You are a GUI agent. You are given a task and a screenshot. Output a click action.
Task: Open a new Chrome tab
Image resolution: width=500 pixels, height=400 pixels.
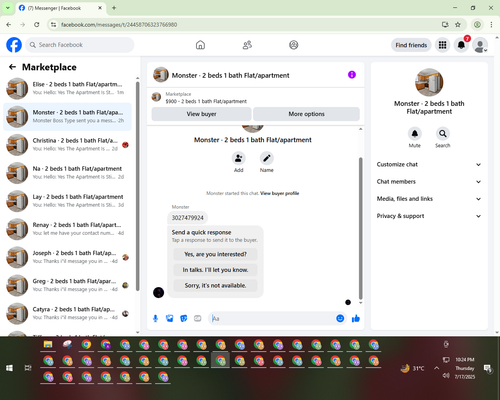[x=114, y=8]
